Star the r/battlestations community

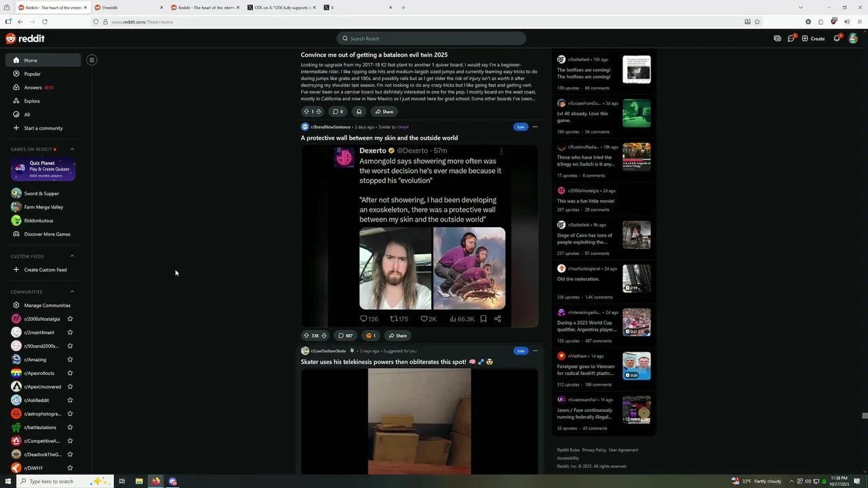[70, 427]
